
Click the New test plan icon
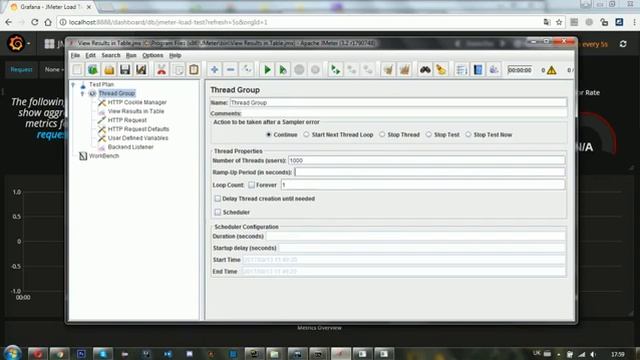click(x=77, y=70)
